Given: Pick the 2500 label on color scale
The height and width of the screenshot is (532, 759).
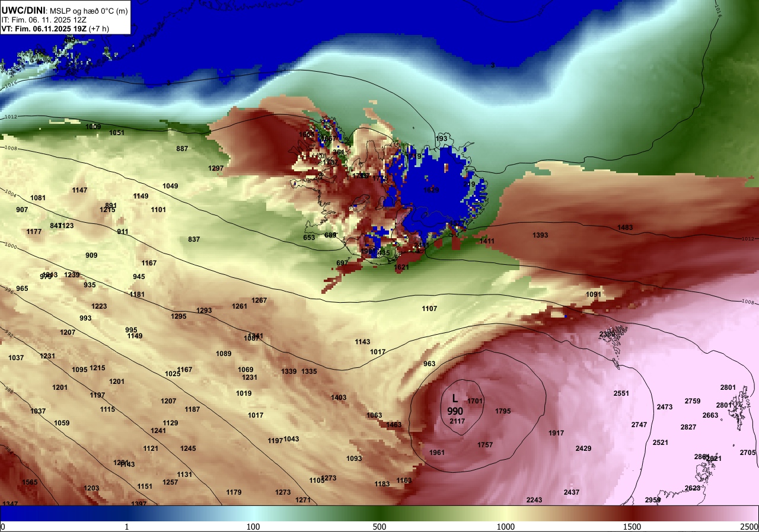Looking at the screenshot, I should tap(749, 527).
